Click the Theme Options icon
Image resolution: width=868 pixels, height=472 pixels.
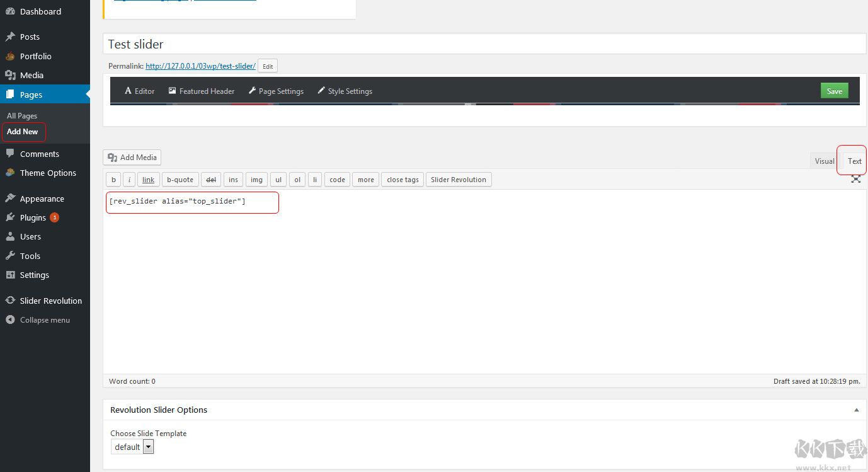pos(10,173)
